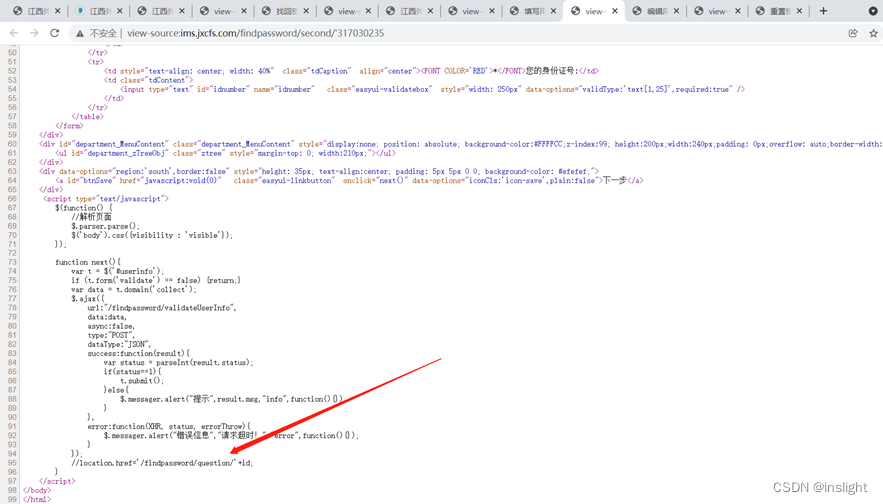Click the closing </html> tag
This screenshot has height=504, width=883.
pyautogui.click(x=37, y=499)
